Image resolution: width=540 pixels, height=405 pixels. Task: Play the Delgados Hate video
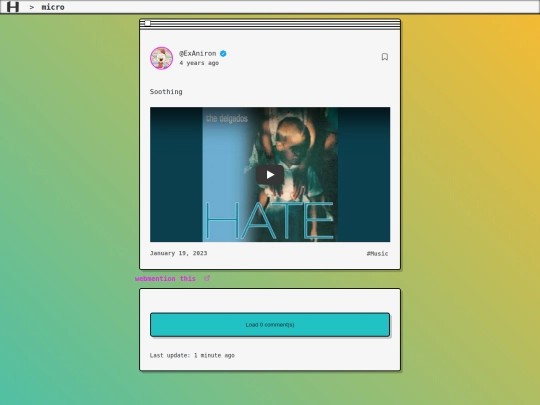270,175
